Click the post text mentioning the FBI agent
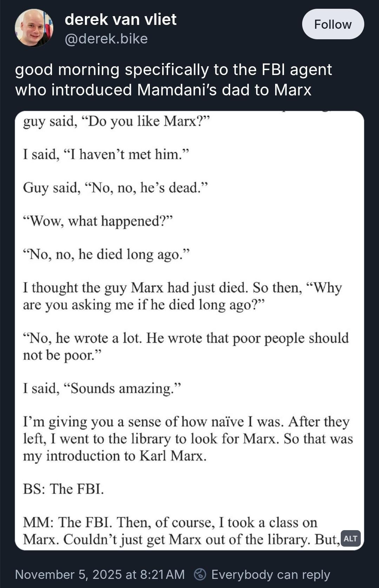Viewport: 379px width, 588px height. 173,69
